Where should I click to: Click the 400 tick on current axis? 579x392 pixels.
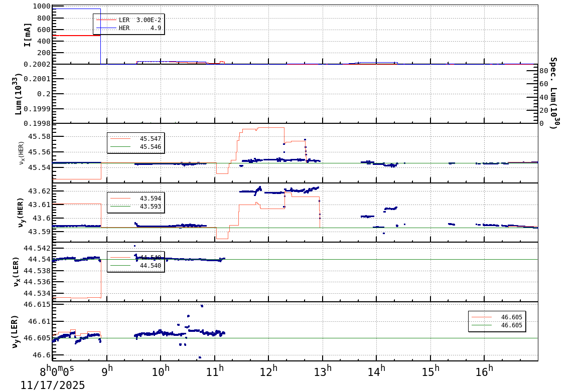tap(44, 41)
